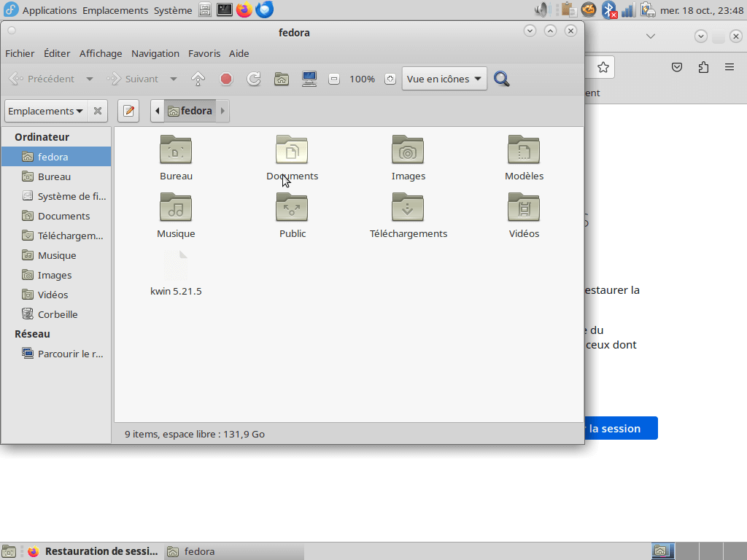Image resolution: width=747 pixels, height=560 pixels.
Task: Open the Vue en icônes view dropdown
Action: [444, 79]
